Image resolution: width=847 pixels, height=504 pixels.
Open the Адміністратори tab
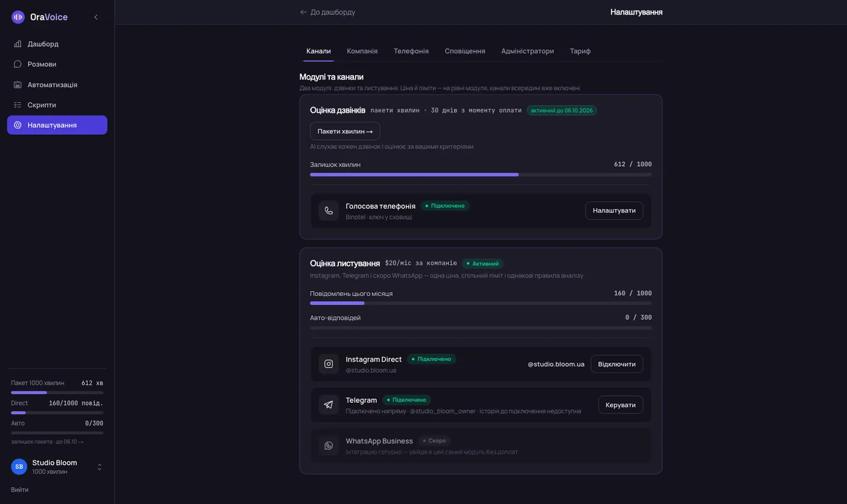527,51
